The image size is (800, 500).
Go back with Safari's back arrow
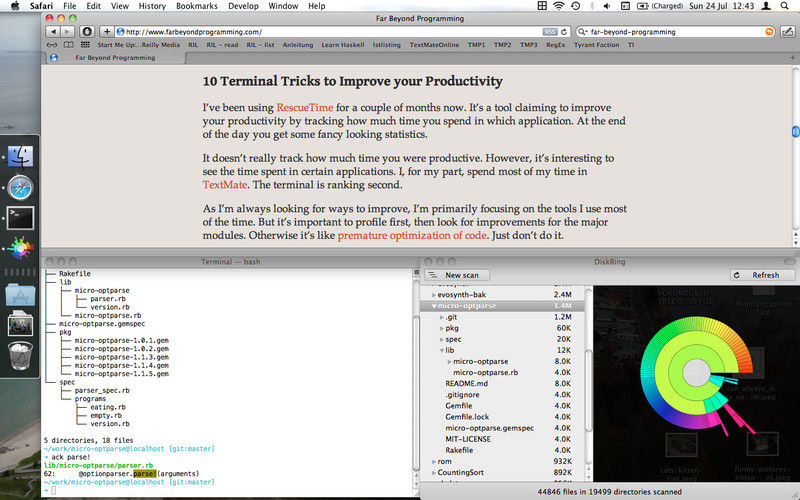tap(53, 32)
